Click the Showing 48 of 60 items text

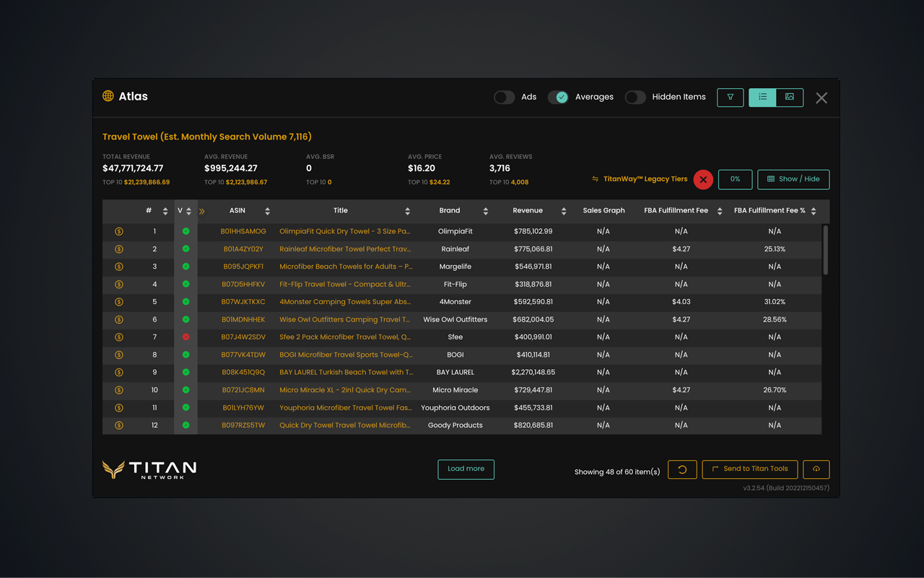point(617,472)
